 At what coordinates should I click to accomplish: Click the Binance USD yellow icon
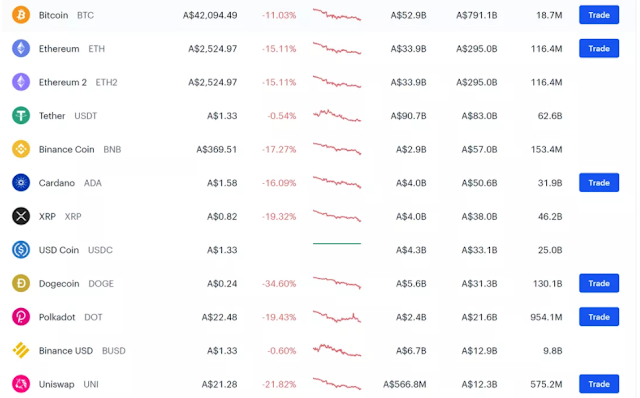click(x=21, y=350)
